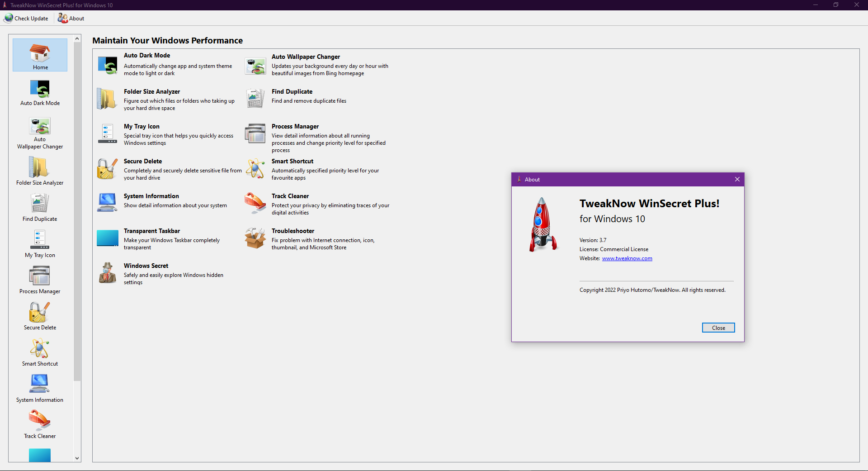868x471 pixels.
Task: Close the About dialog with Close button
Action: pos(718,328)
